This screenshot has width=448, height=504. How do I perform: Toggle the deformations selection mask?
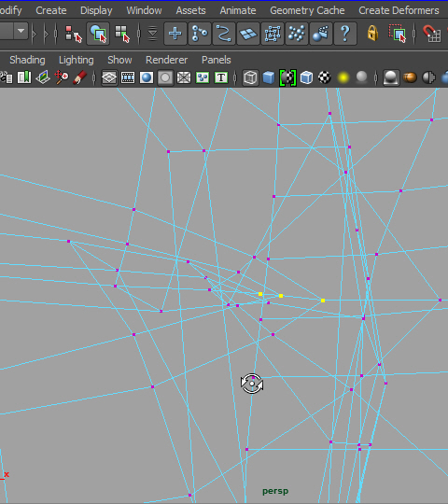pyautogui.click(x=273, y=34)
